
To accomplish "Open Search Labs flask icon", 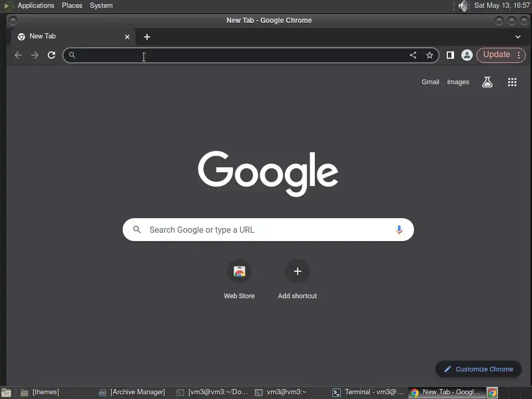I will [x=487, y=82].
